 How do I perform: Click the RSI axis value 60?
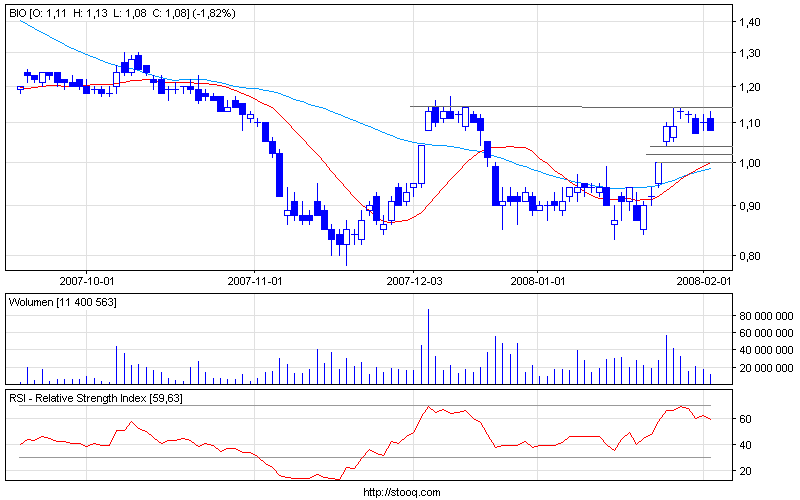tap(745, 419)
